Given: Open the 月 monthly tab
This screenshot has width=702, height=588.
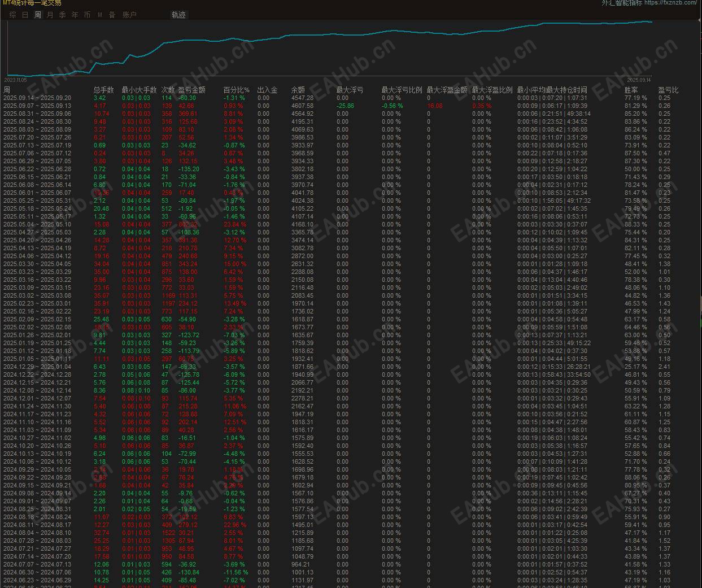Looking at the screenshot, I should [50, 15].
